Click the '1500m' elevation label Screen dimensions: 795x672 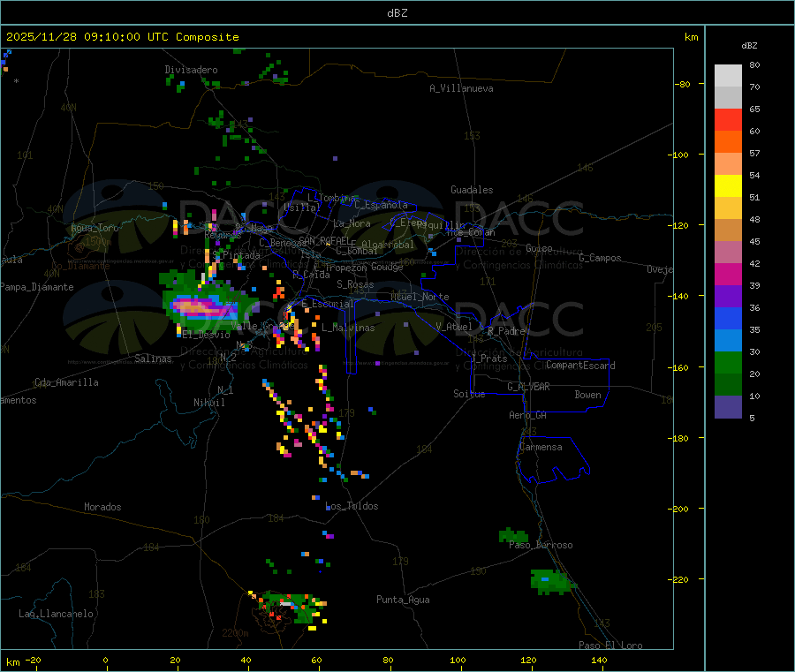[x=98, y=242]
